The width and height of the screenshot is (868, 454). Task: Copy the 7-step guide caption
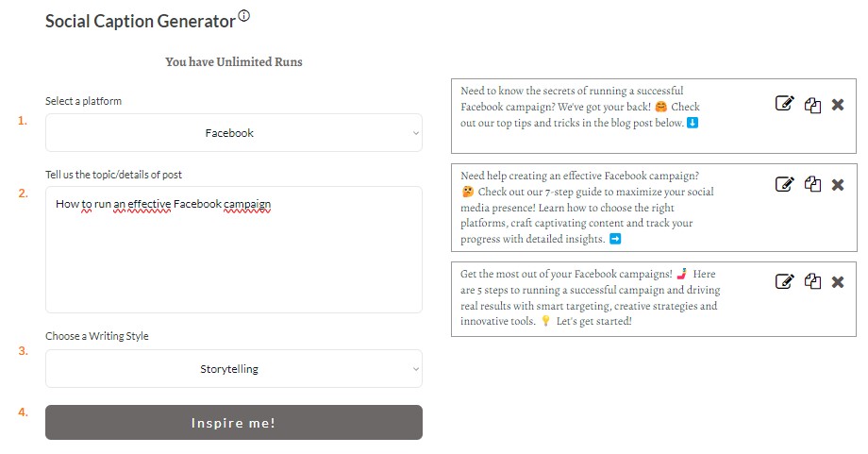pyautogui.click(x=812, y=184)
